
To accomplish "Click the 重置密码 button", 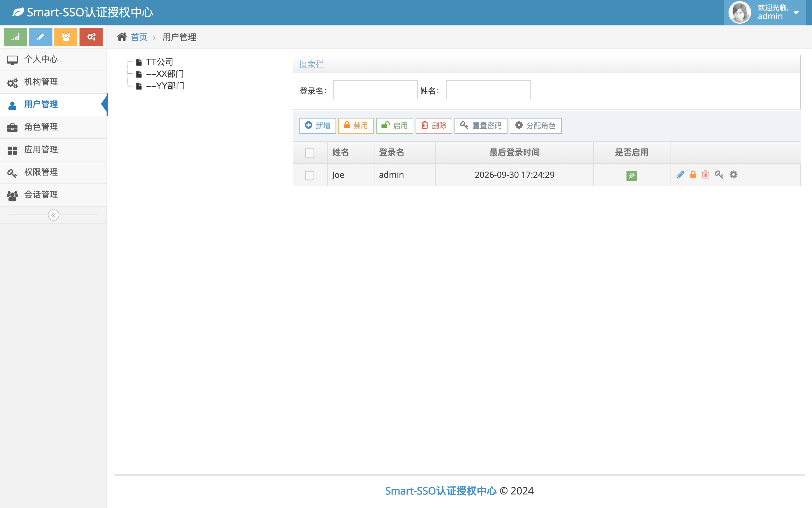I will tap(481, 126).
